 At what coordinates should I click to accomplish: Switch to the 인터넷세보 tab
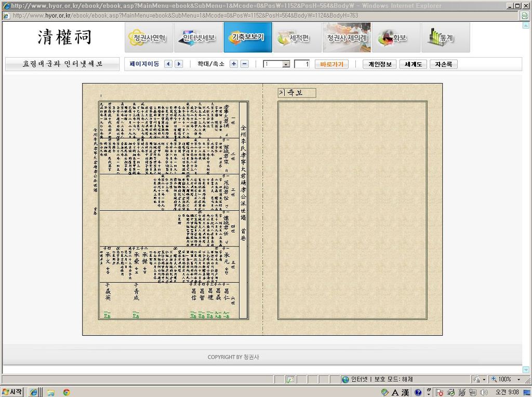coord(198,38)
